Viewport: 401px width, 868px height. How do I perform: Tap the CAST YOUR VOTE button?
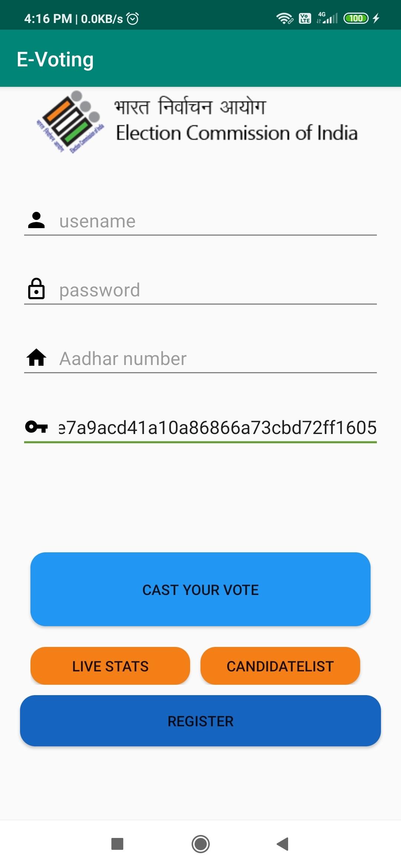[x=200, y=589]
